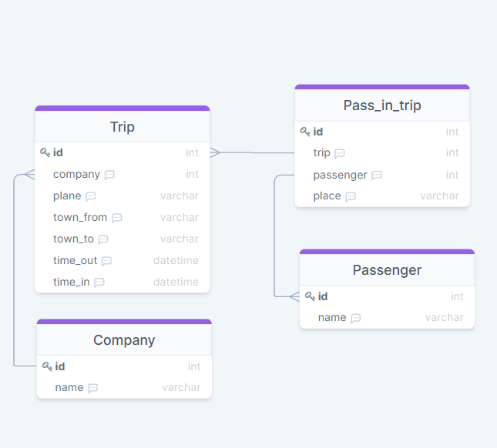This screenshot has width=497, height=448.
Task: Select the Trip table header
Action: (123, 126)
